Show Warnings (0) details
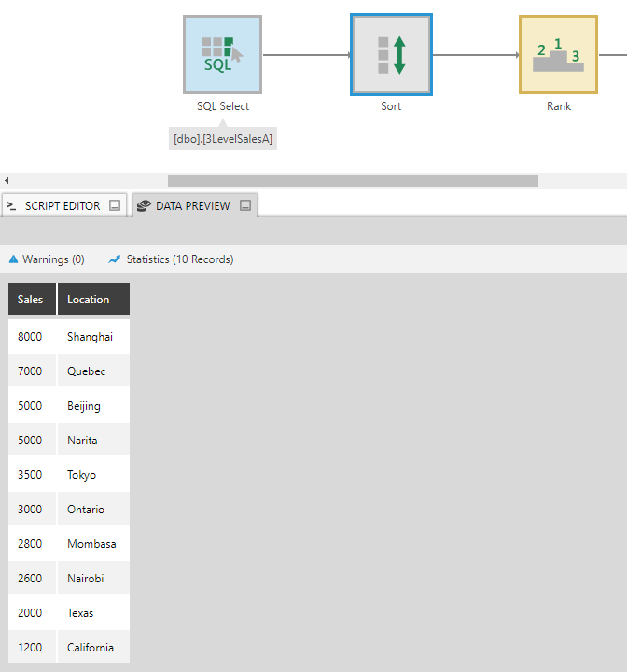627x672 pixels. coord(52,259)
